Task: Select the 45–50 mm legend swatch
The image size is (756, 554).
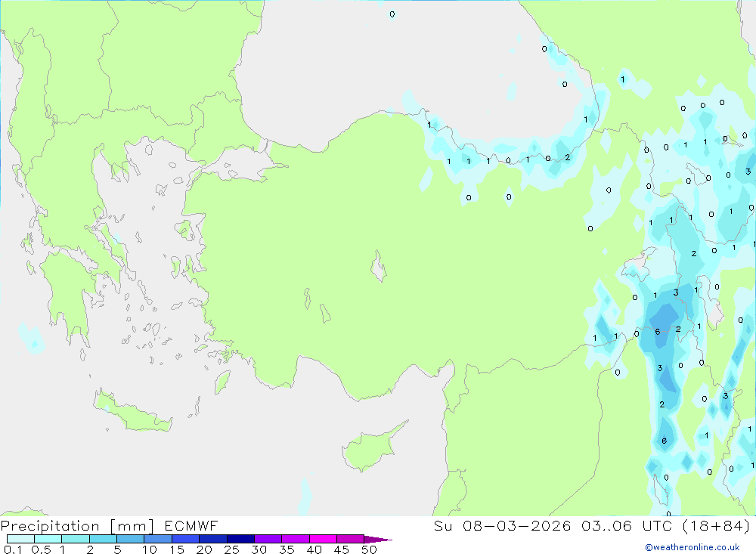Action: tap(351, 539)
